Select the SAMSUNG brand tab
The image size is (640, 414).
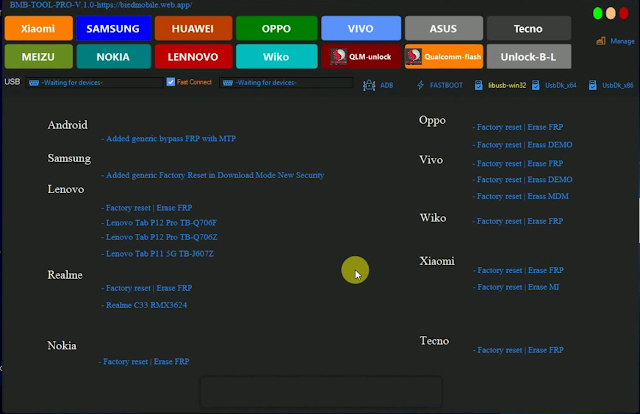click(x=113, y=28)
